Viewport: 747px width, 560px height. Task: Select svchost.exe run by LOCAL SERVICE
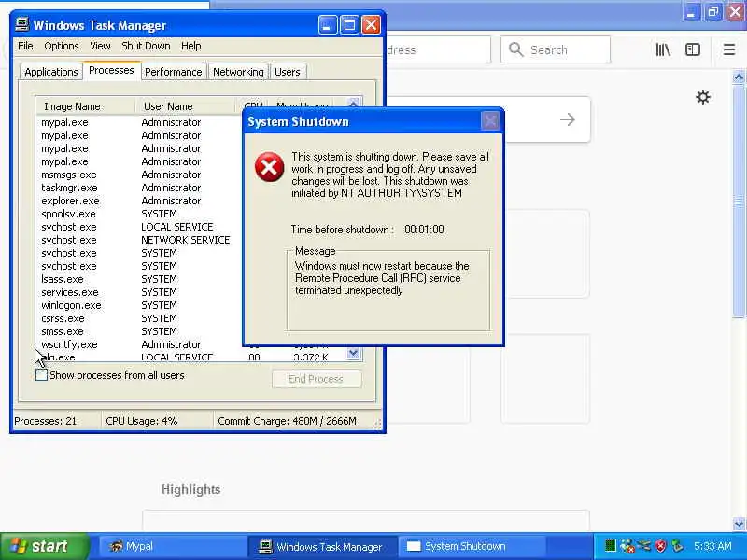[x=138, y=227]
